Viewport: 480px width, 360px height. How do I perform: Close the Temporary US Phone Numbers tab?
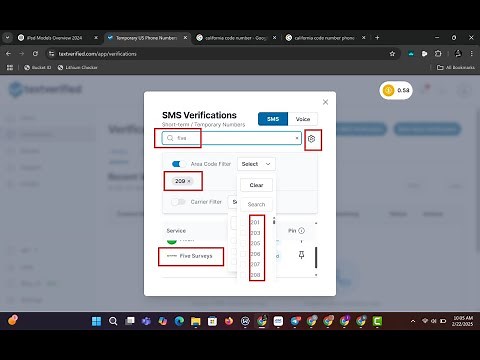pyautogui.click(x=185, y=38)
